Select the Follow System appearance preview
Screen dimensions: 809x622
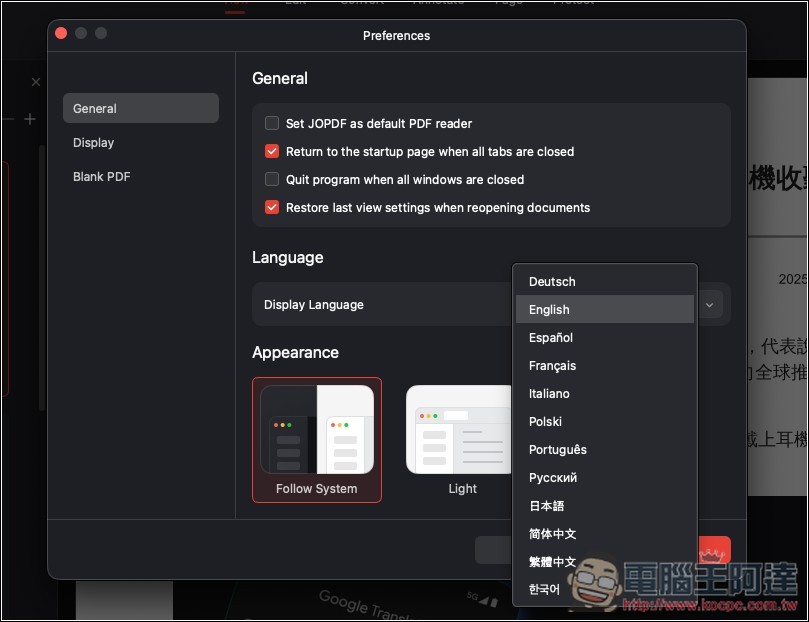point(316,430)
